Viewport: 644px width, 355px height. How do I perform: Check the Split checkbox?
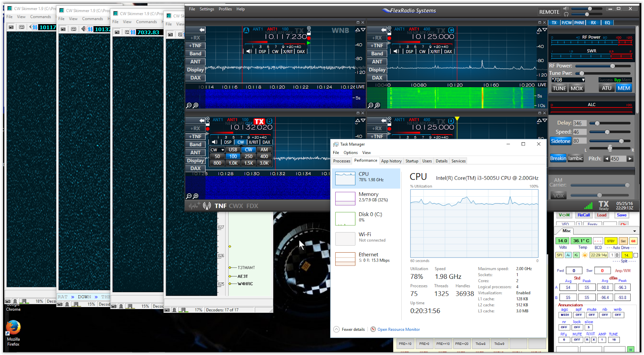[x=636, y=255]
